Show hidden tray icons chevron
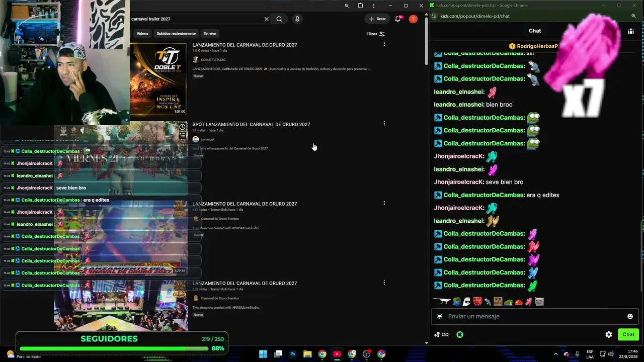This screenshot has height=362, width=644. click(555, 354)
